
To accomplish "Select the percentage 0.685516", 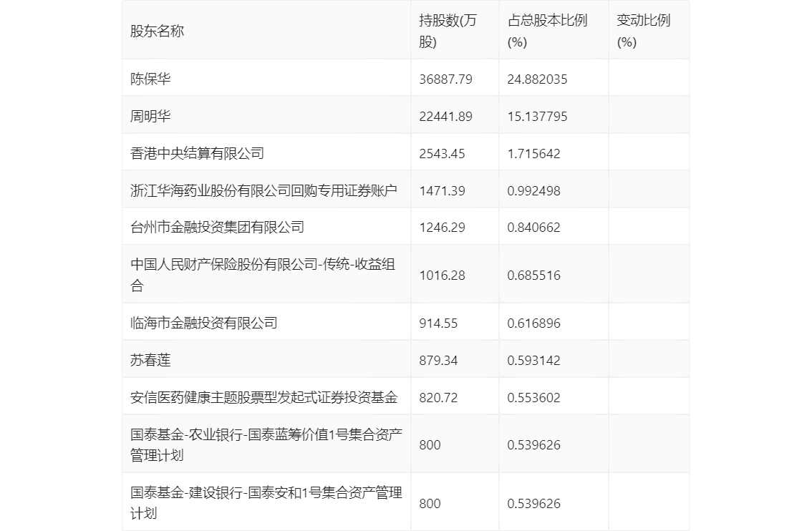I will click(534, 276).
